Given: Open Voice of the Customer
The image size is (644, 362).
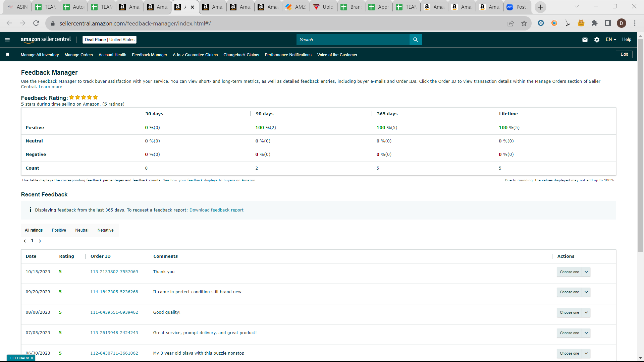Looking at the screenshot, I should click(337, 55).
